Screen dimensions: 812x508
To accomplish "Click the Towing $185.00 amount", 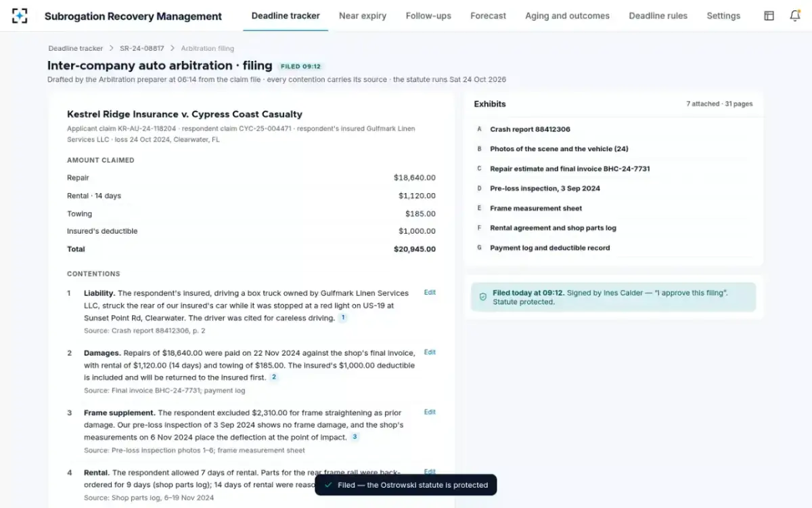I will (420, 213).
